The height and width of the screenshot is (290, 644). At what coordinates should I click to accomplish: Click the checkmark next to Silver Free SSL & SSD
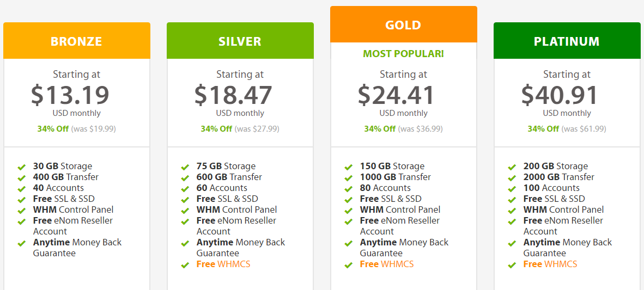(x=185, y=200)
